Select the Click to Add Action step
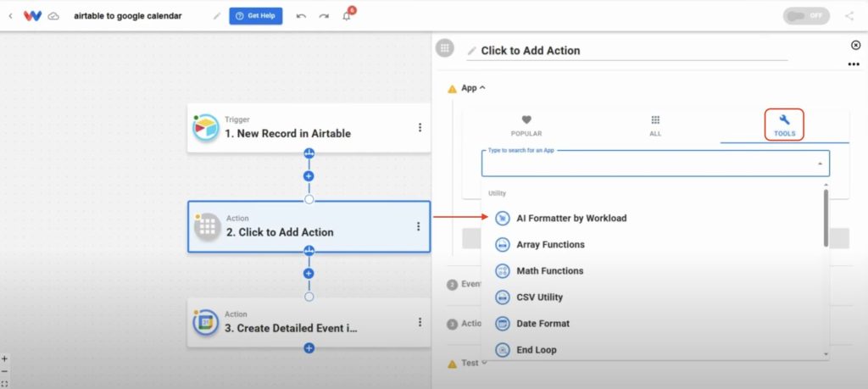Viewport: 868px width, 389px height. click(x=309, y=226)
